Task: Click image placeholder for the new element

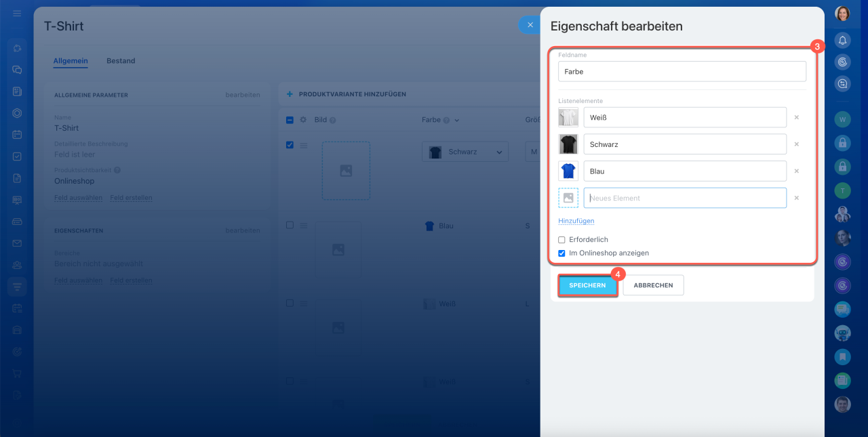Action: (568, 198)
